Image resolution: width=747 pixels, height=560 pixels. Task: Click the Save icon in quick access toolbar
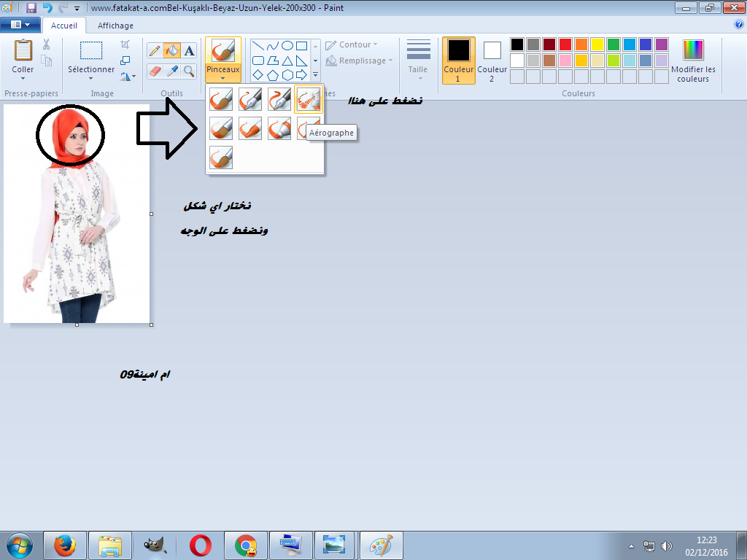pyautogui.click(x=31, y=8)
